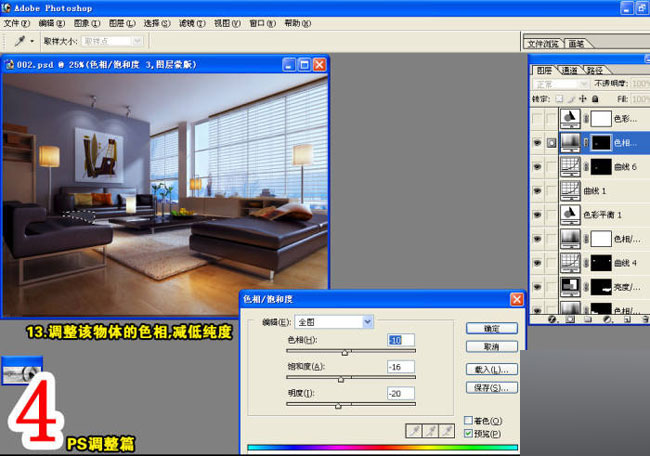Hide the 色彩平衡 1 layer
The image size is (650, 456).
pyautogui.click(x=537, y=215)
